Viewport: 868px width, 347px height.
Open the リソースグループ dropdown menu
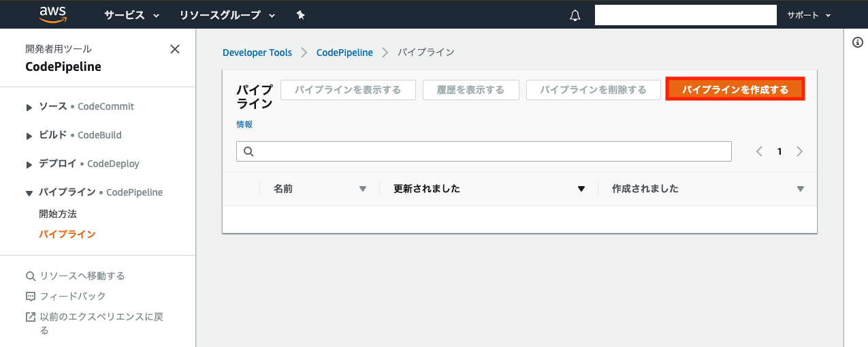coord(228,15)
